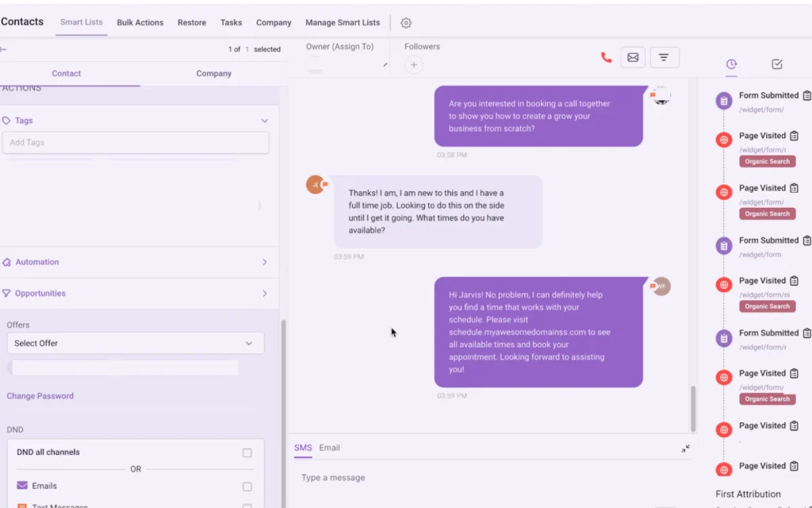The height and width of the screenshot is (508, 812).
Task: Click the first Form Submitted purple icon
Action: pos(724,100)
